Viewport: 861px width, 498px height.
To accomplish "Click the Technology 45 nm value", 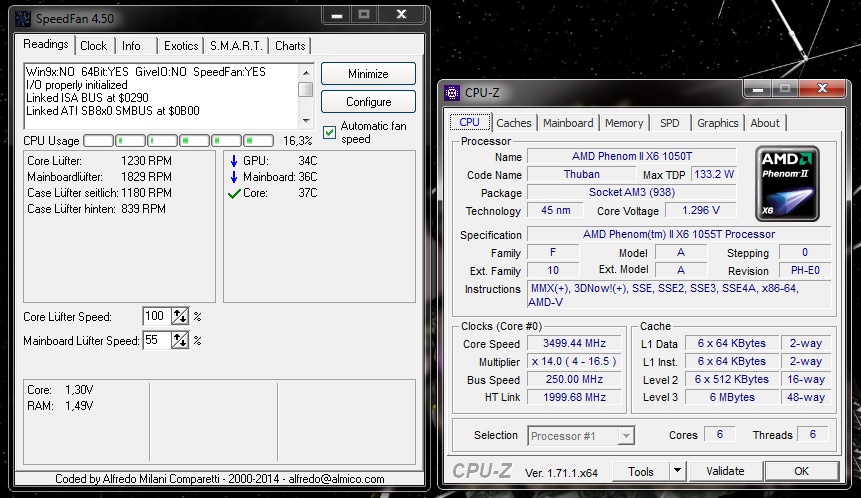I will tap(555, 210).
